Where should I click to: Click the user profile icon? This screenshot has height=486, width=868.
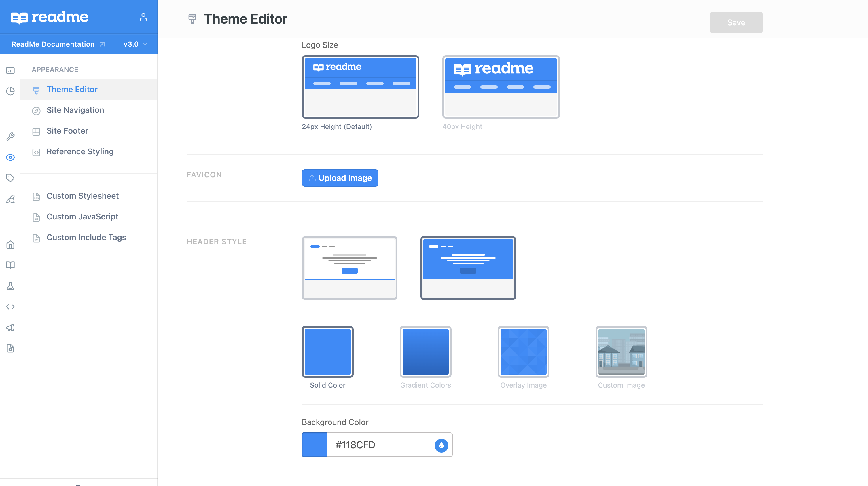(x=143, y=17)
